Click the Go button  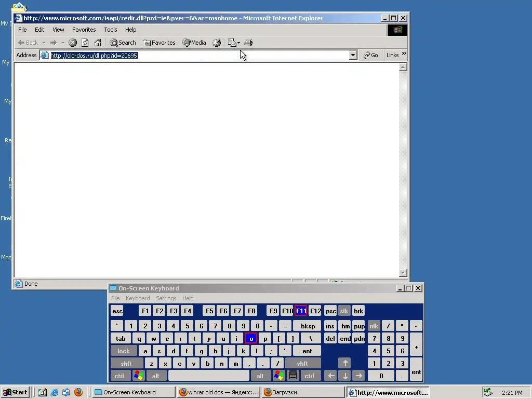[x=370, y=55]
